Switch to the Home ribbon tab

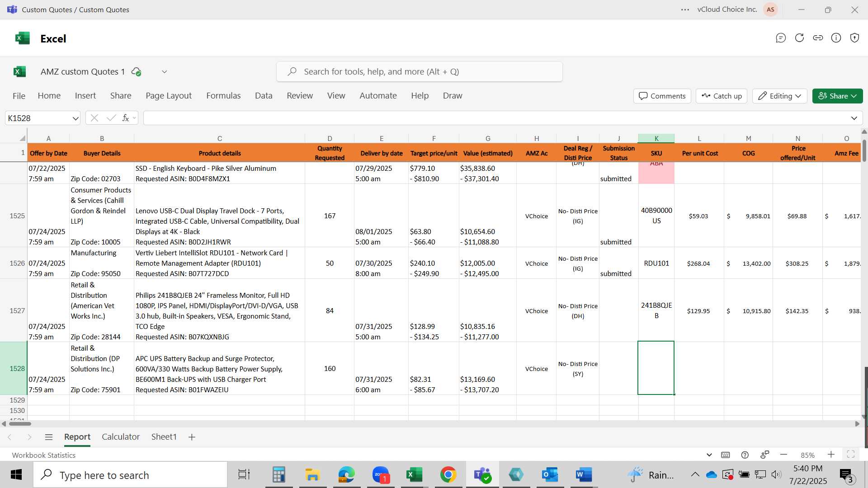[49, 96]
